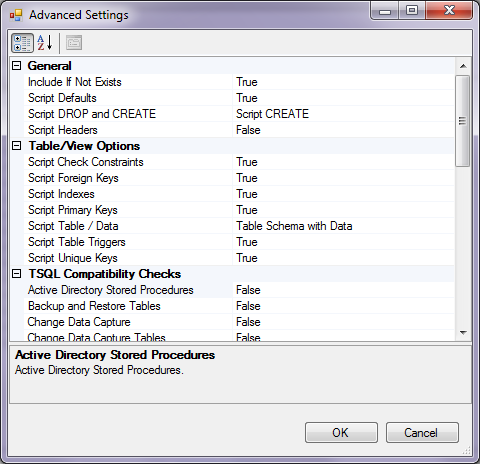Image resolution: width=480 pixels, height=464 pixels.
Task: Toggle the Script Headers False value
Action: pos(343,130)
